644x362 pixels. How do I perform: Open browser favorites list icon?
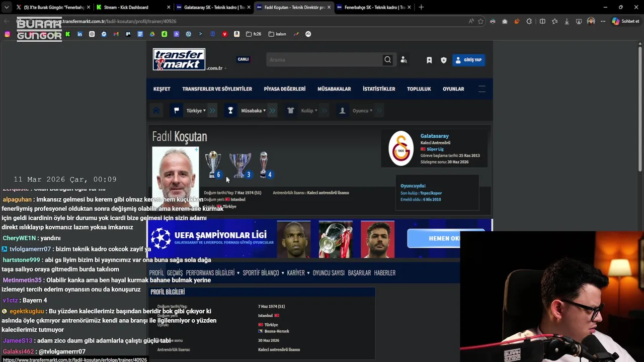pos(554,21)
